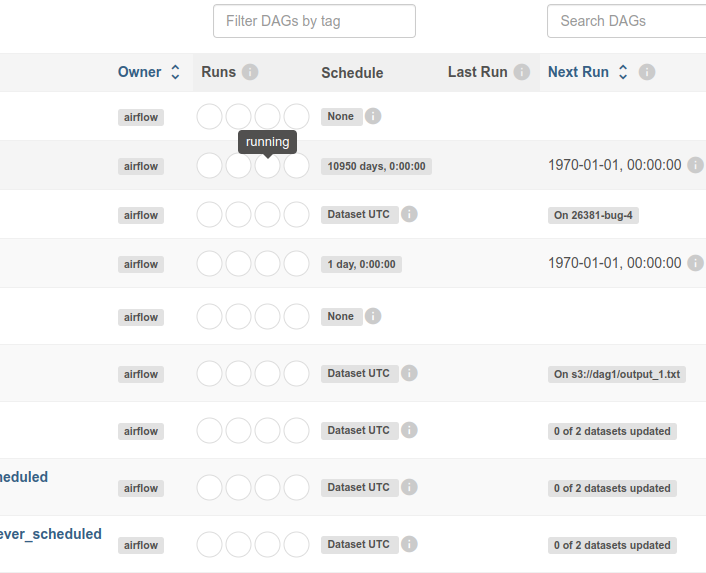Click info icon by Dataset UTC for 26381-bug-4
This screenshot has height=573, width=706.
409,214
